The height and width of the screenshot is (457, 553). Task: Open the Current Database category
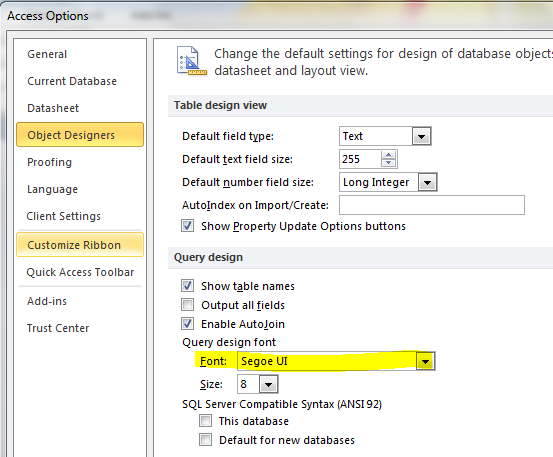(x=72, y=81)
